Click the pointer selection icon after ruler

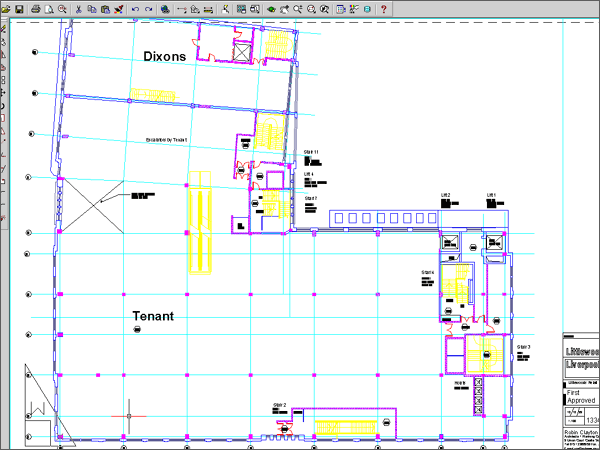pyautogui.click(x=225, y=9)
